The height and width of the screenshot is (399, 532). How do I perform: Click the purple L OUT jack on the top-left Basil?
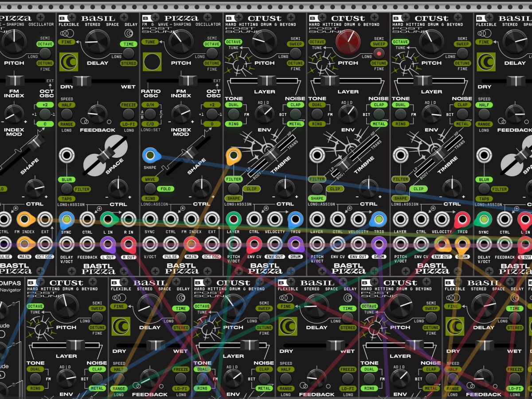tap(108, 244)
